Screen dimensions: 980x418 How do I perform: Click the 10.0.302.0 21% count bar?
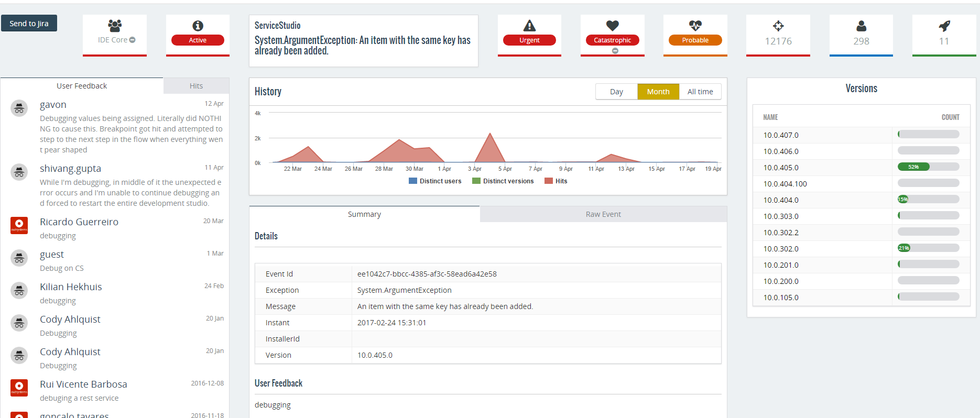pyautogui.click(x=929, y=248)
